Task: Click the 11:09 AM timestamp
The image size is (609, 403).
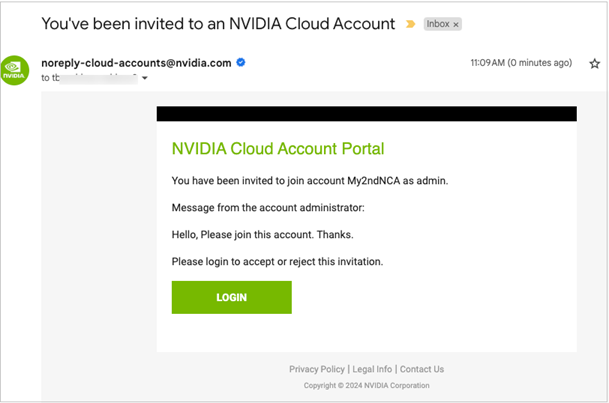Action: 521,63
